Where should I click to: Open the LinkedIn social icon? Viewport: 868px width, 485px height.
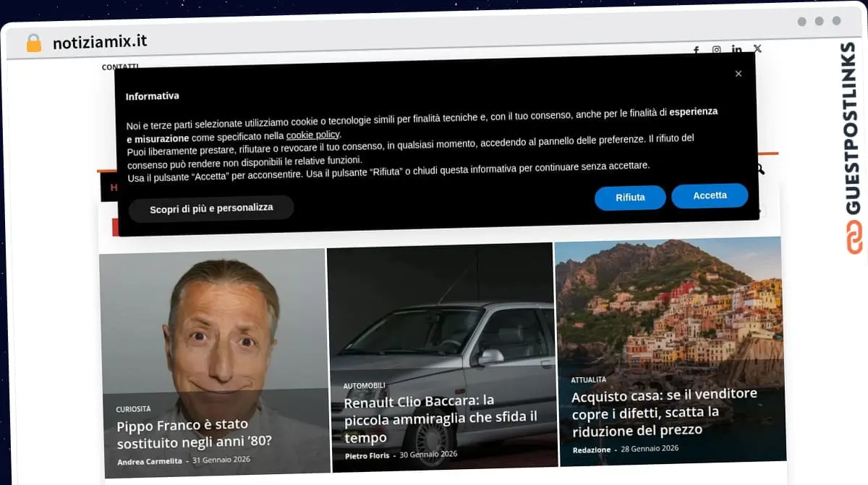[x=736, y=49]
